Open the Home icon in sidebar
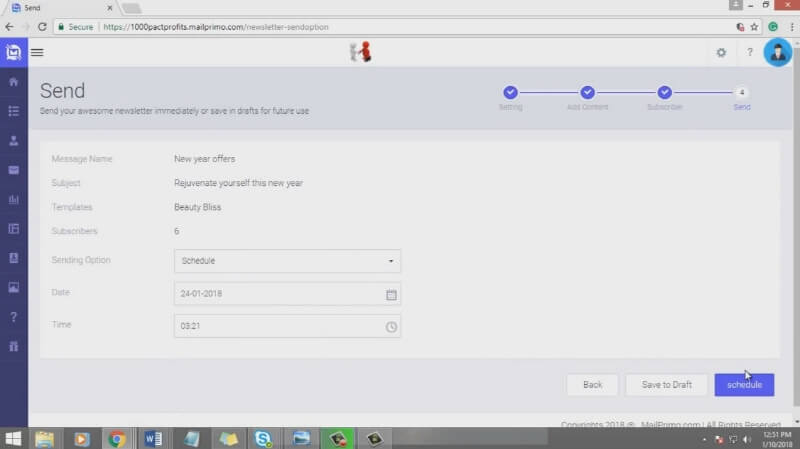 [14, 82]
